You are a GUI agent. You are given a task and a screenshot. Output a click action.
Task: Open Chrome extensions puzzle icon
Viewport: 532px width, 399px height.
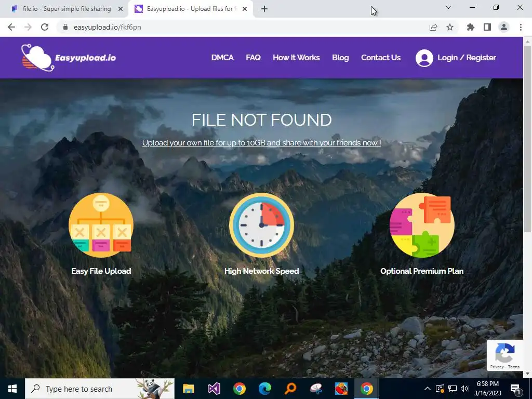pyautogui.click(x=471, y=27)
